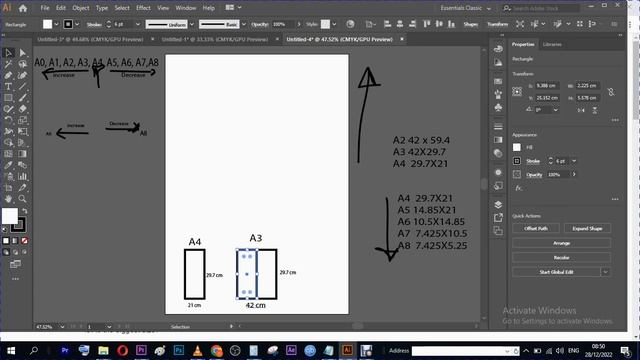Open the fx effects menu
The height and width of the screenshot is (360, 640).
[x=518, y=188]
